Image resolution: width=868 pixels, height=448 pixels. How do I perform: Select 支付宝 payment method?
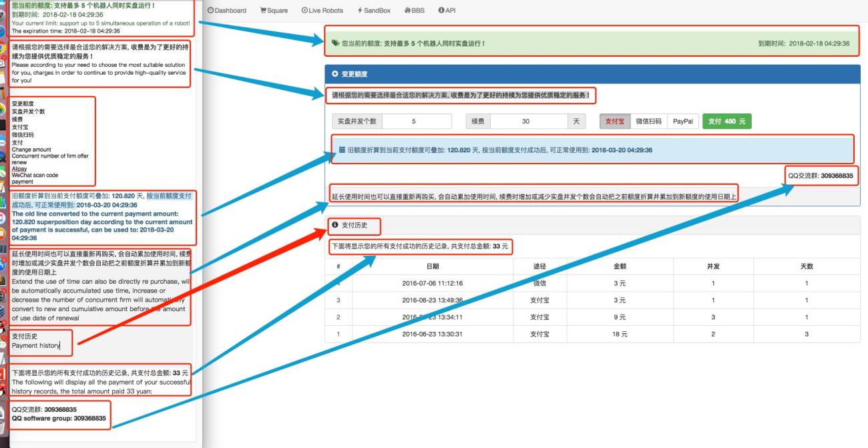point(614,122)
